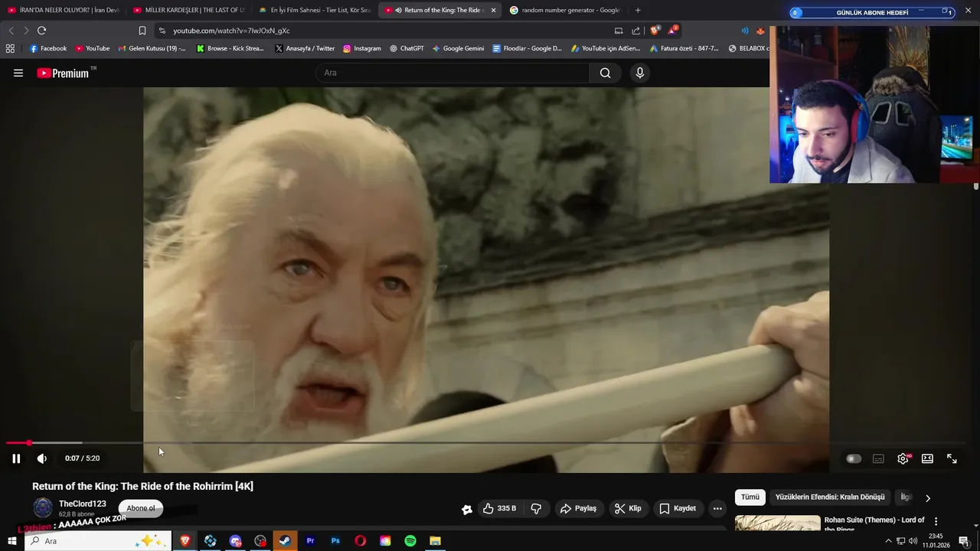
Task: Open ChatGPT bookmark
Action: 407,48
